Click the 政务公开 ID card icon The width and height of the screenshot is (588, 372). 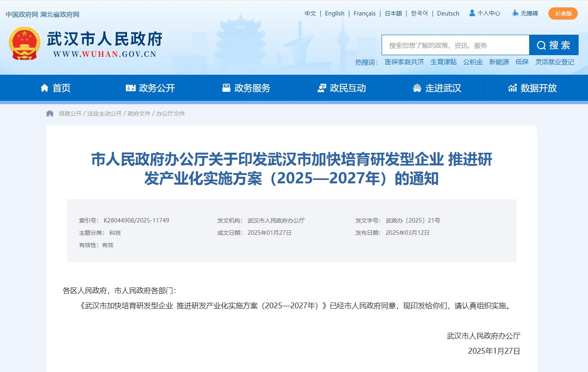[x=130, y=88]
